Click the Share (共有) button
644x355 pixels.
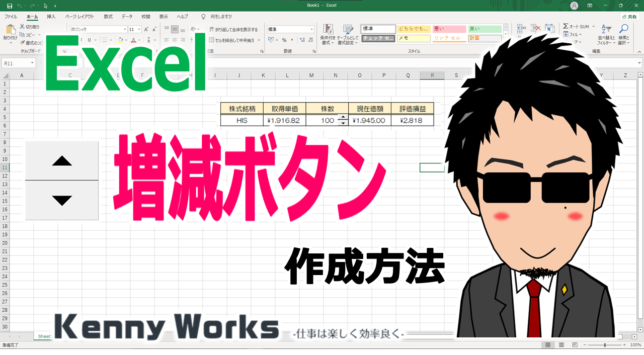(628, 17)
